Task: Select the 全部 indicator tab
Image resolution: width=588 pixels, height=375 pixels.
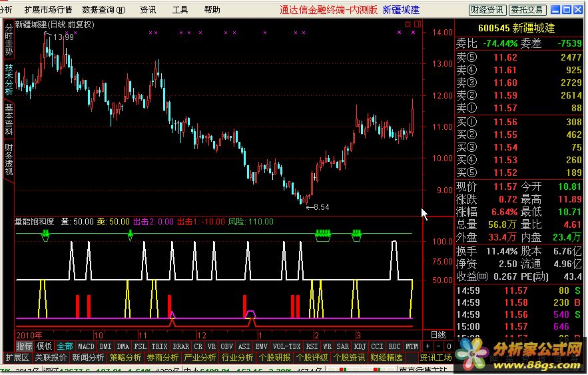Action: [x=65, y=346]
